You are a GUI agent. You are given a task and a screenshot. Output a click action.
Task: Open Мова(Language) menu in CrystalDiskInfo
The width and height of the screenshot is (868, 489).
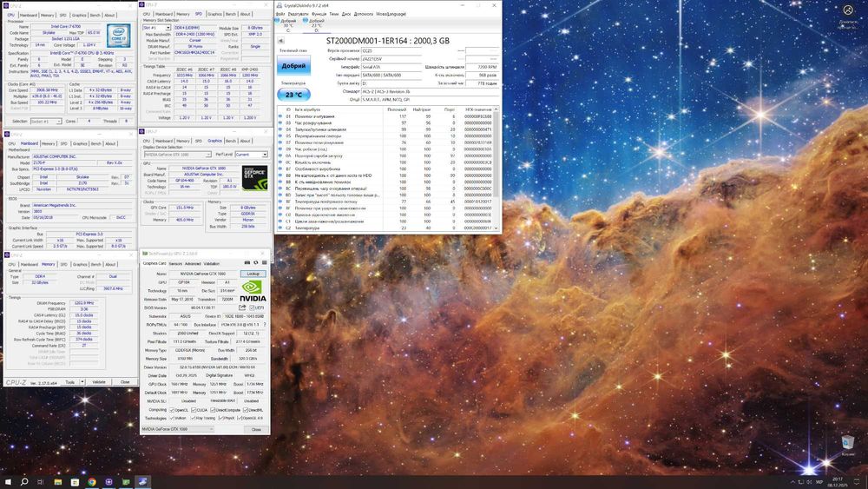(391, 14)
